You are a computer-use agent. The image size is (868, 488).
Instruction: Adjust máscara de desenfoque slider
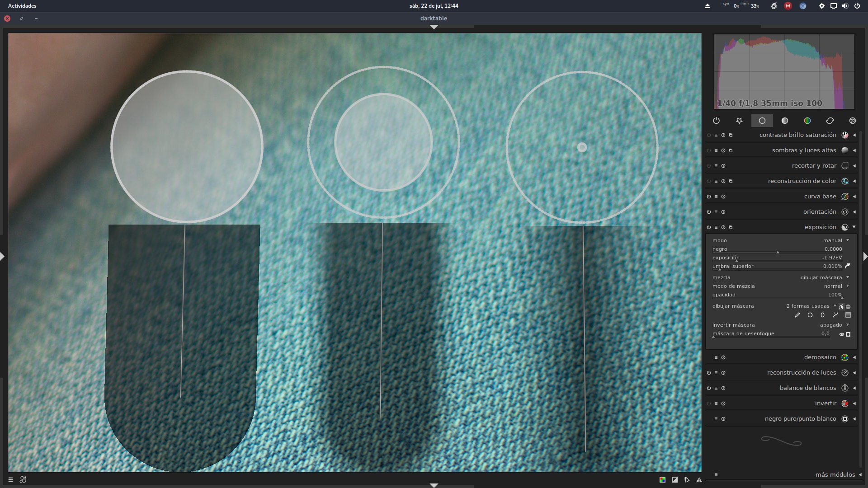[x=771, y=334]
